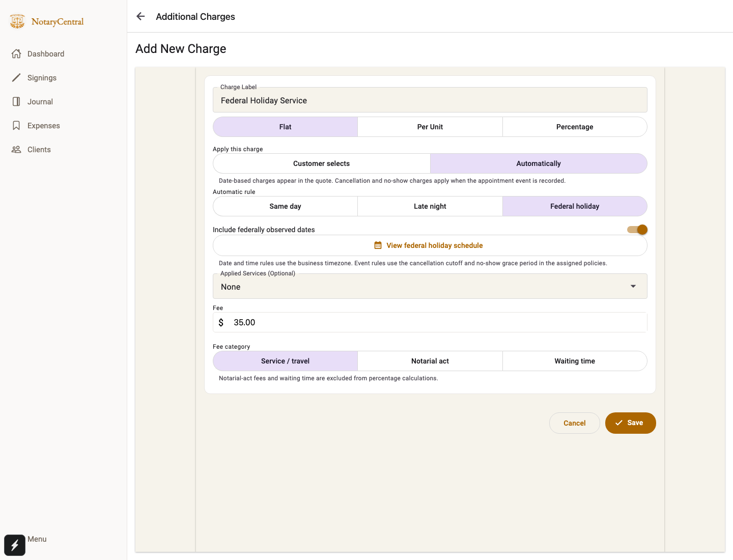Save the new charge

pyautogui.click(x=630, y=423)
